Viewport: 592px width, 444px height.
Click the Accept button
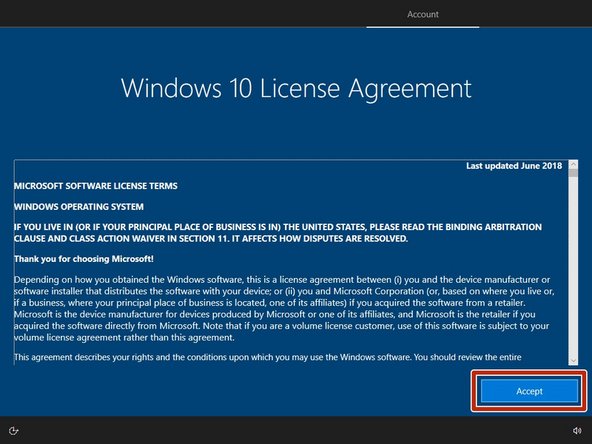coord(529,391)
